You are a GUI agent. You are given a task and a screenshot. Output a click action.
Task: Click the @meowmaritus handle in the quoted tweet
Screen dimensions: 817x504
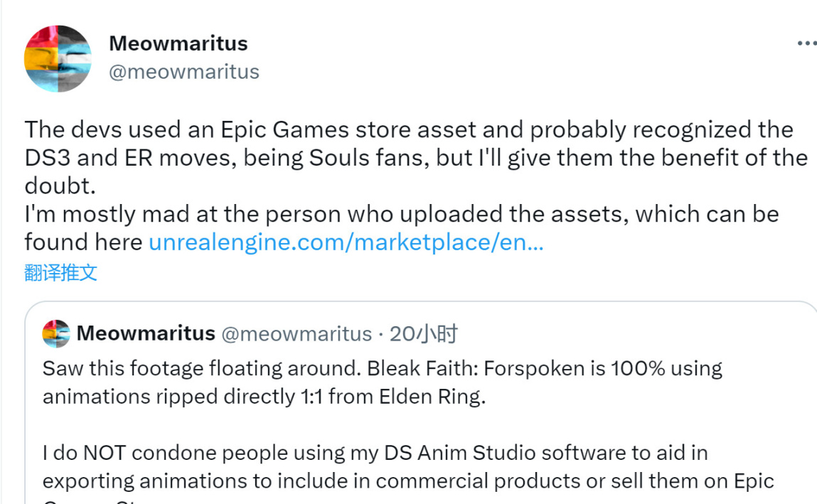(297, 333)
